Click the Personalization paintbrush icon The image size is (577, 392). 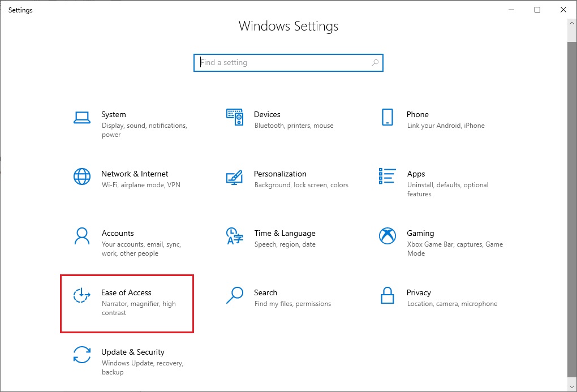(x=234, y=176)
